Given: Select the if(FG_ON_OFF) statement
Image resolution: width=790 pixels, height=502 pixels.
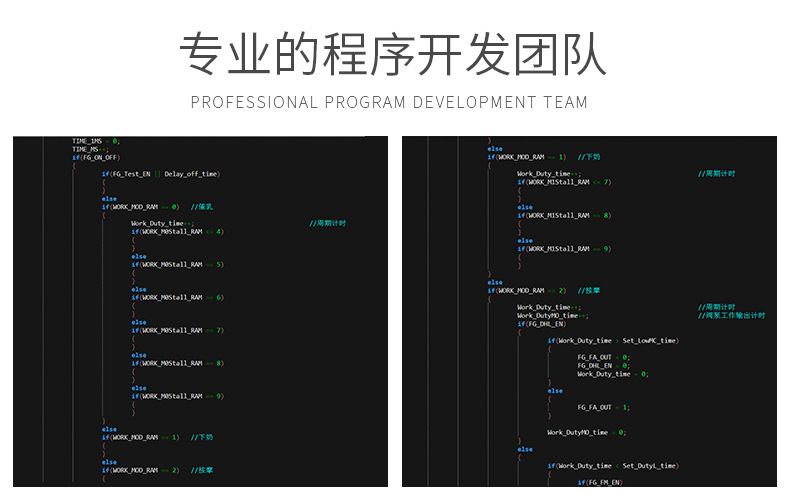Looking at the screenshot, I should 96,157.
